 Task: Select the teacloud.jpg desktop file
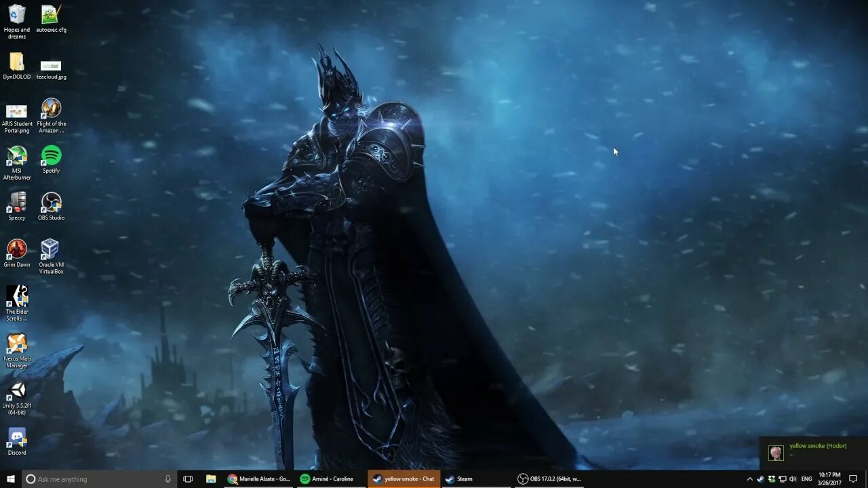click(51, 69)
